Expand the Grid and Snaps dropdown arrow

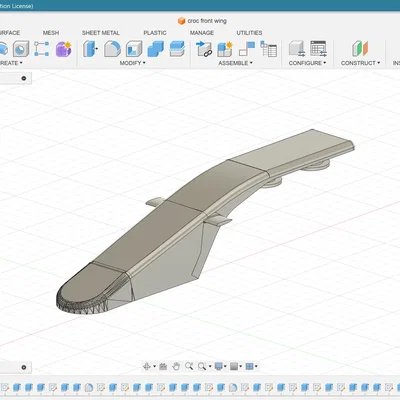241,367
